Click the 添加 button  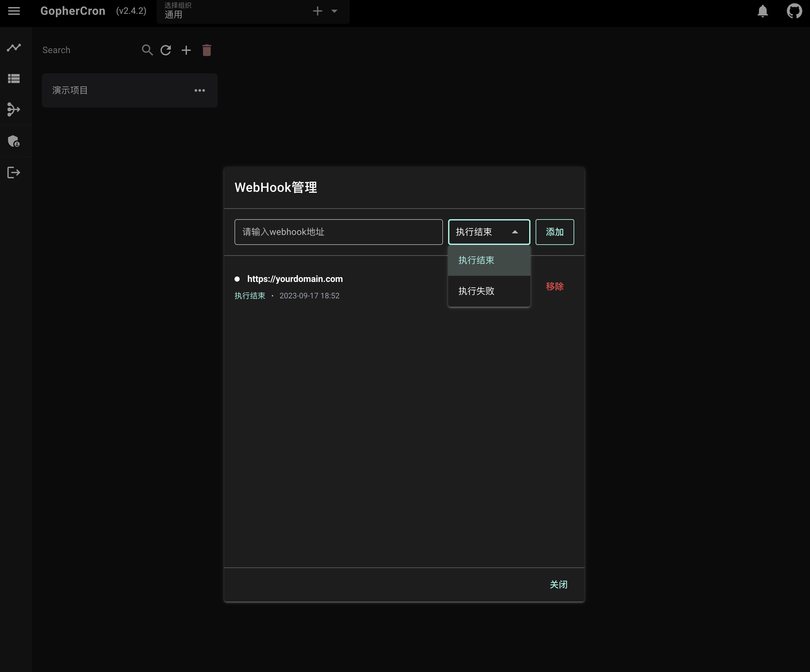(x=554, y=232)
